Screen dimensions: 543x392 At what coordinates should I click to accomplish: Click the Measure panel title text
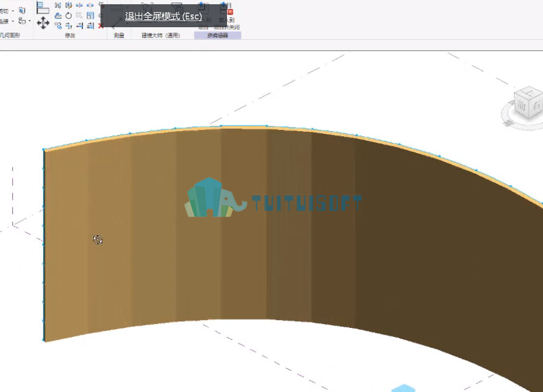pos(119,35)
